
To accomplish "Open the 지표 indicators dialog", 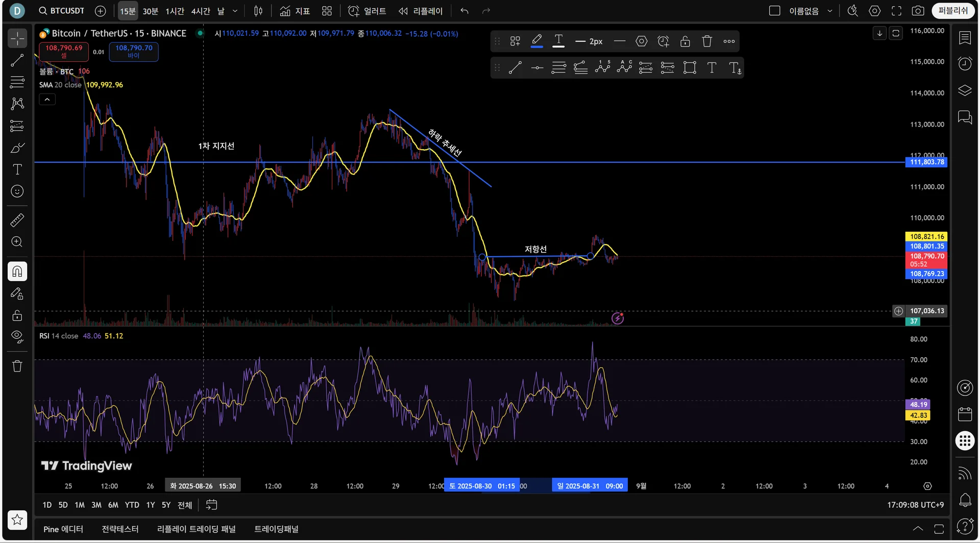I will point(295,11).
